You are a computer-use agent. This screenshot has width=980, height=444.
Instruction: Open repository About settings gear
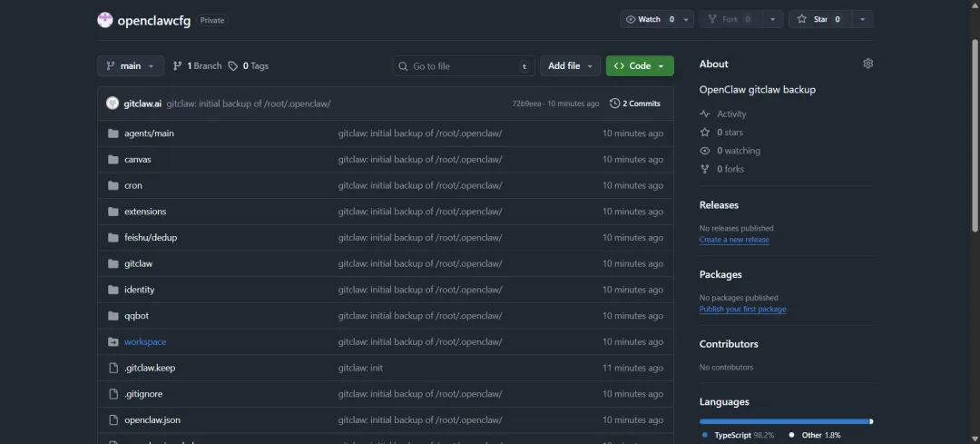[x=867, y=64]
